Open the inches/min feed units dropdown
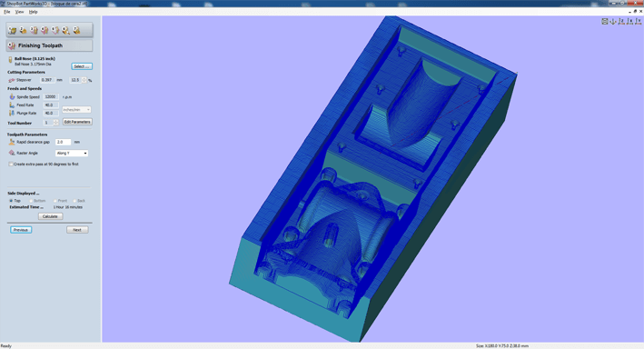This screenshot has height=349, width=644. coord(76,110)
